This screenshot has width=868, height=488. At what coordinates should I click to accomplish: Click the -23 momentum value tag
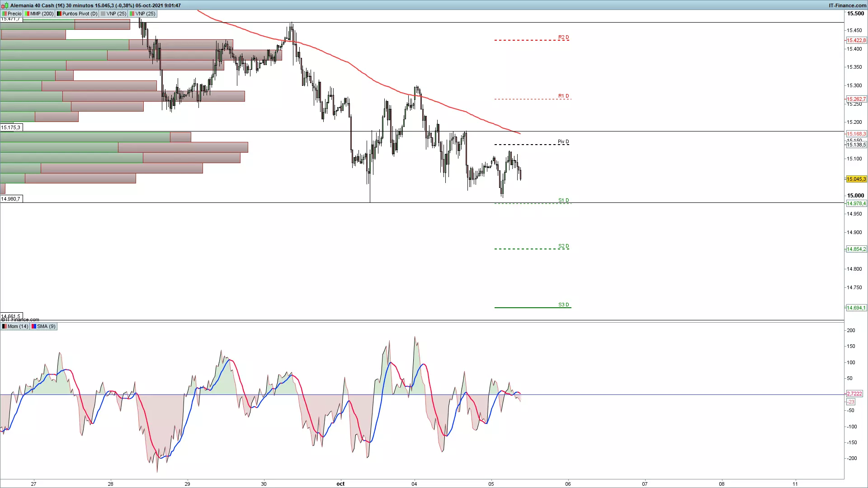851,402
